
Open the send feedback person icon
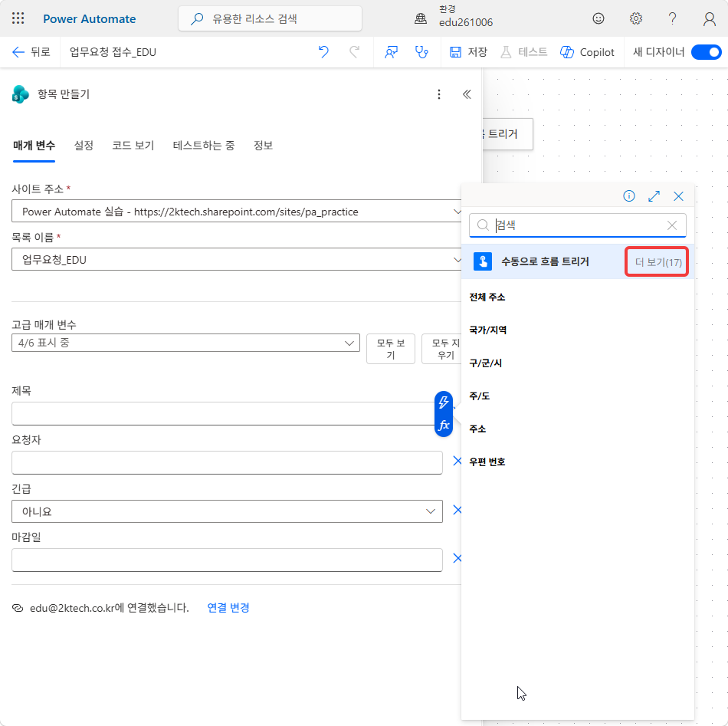(392, 52)
